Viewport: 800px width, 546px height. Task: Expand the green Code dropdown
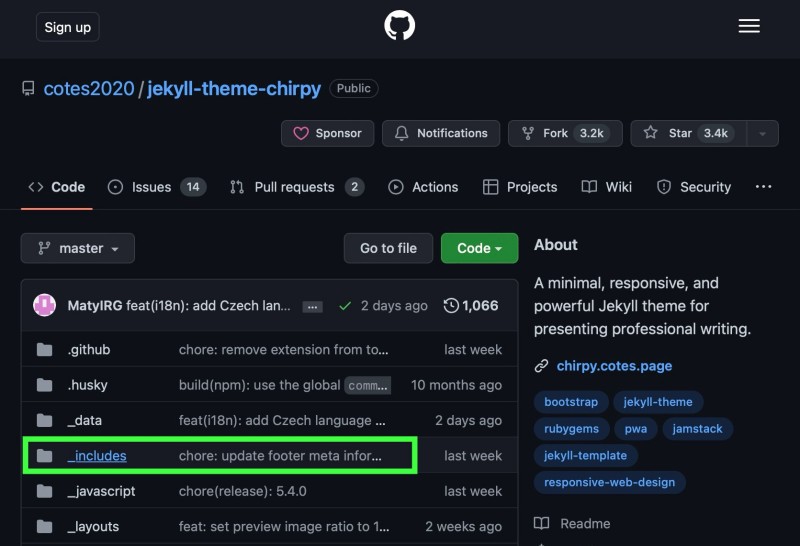pos(479,248)
